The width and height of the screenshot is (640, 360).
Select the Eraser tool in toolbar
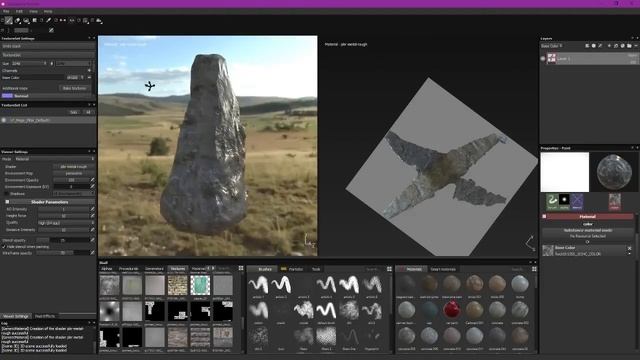coord(18,20)
